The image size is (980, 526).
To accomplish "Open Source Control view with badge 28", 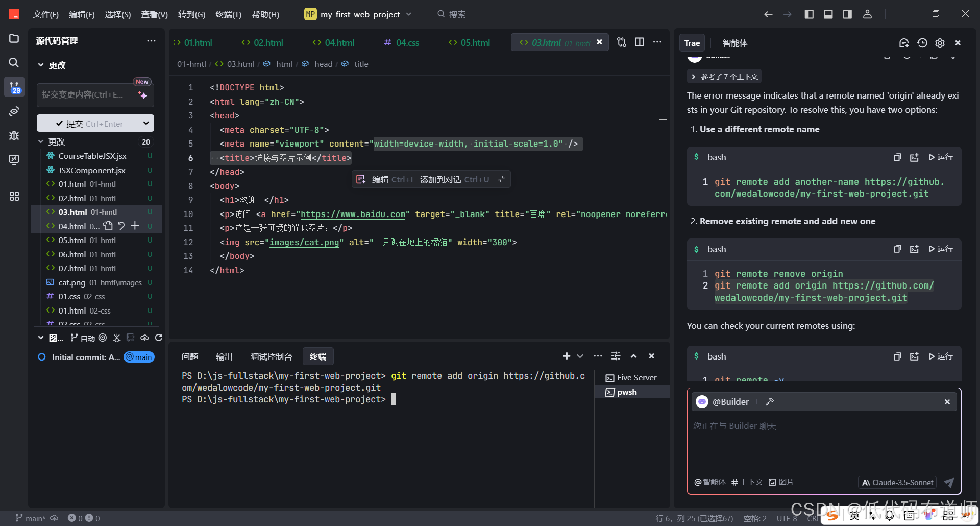I will (14, 87).
